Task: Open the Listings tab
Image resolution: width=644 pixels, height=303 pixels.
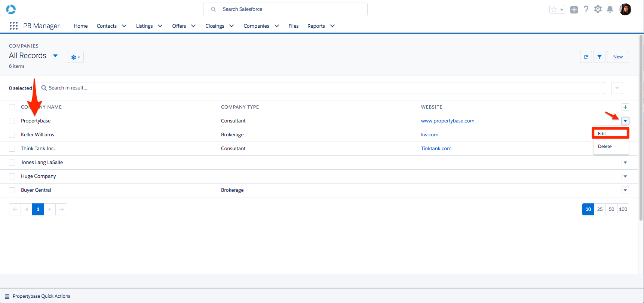Action: (144, 26)
